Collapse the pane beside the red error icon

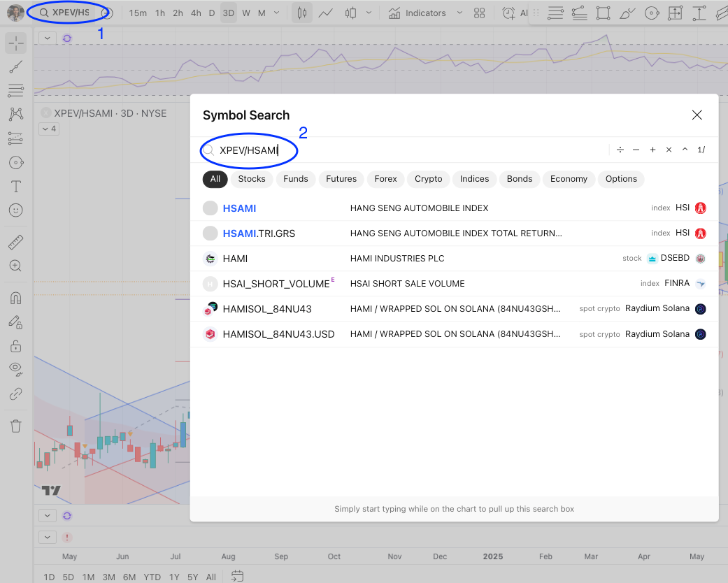coord(48,537)
